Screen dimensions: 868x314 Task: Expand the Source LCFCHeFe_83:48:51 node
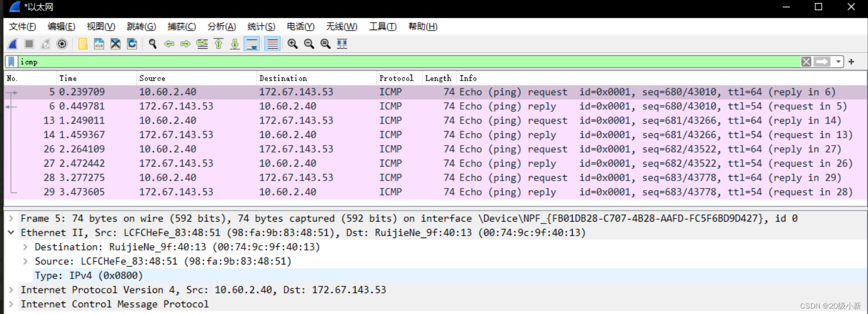tap(25, 261)
